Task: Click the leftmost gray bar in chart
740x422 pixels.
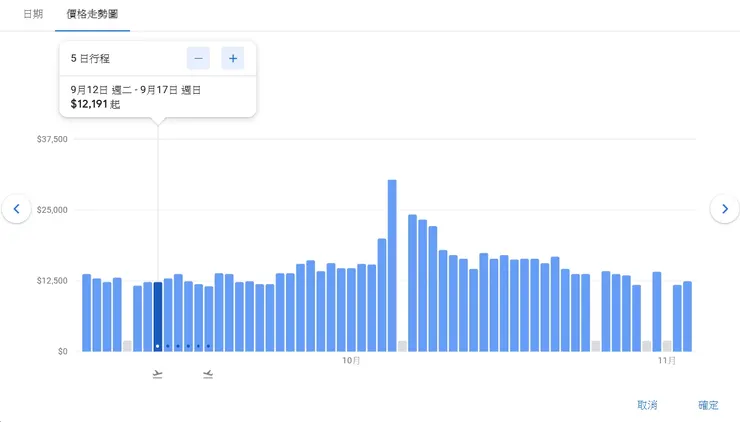Action: (127, 346)
